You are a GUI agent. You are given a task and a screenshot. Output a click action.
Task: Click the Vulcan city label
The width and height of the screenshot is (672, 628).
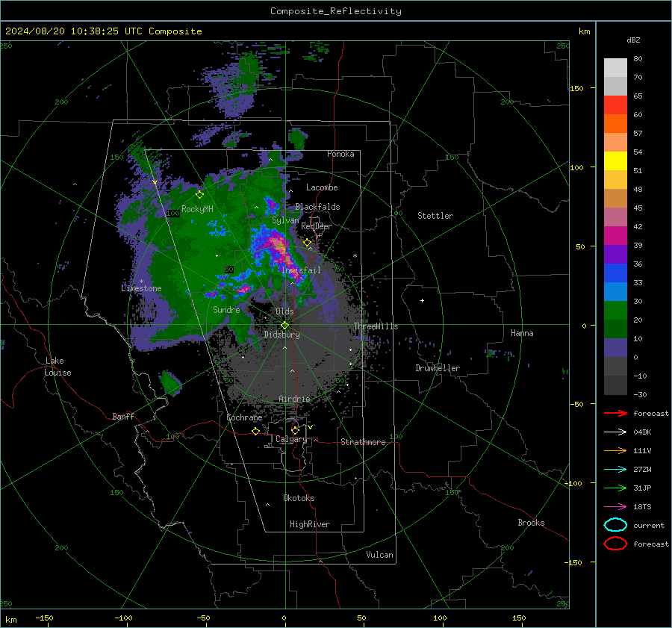point(379,555)
